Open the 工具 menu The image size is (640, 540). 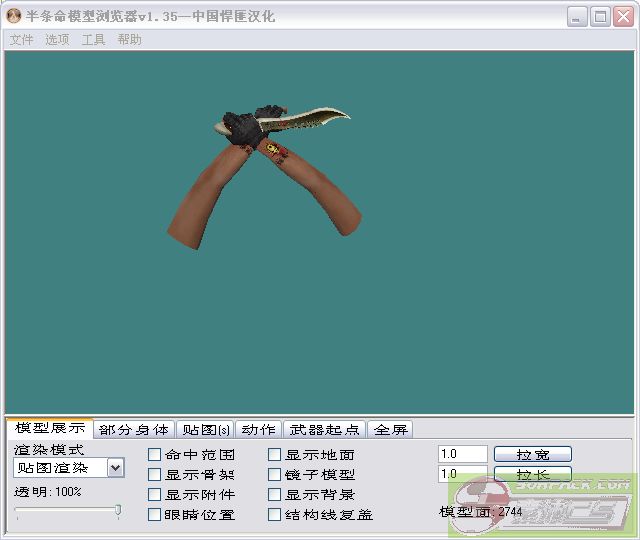click(93, 40)
